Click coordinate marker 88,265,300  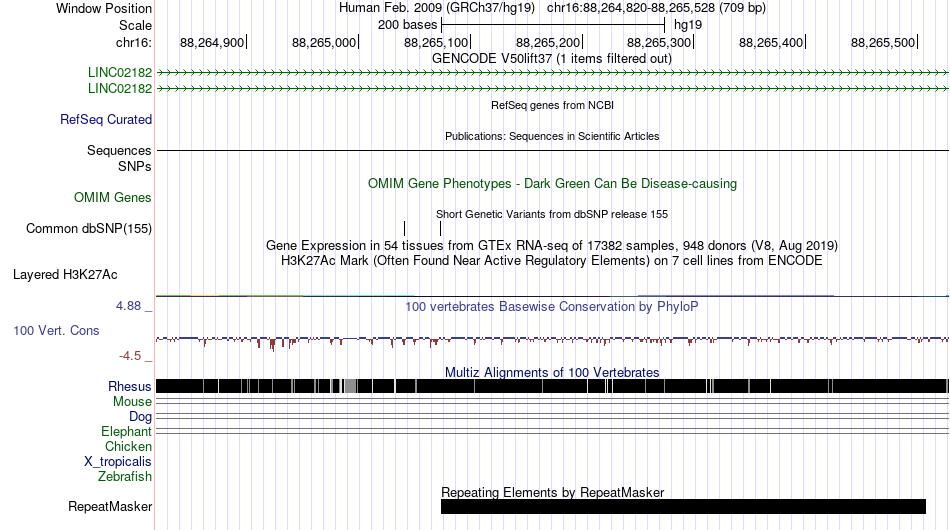tap(659, 42)
